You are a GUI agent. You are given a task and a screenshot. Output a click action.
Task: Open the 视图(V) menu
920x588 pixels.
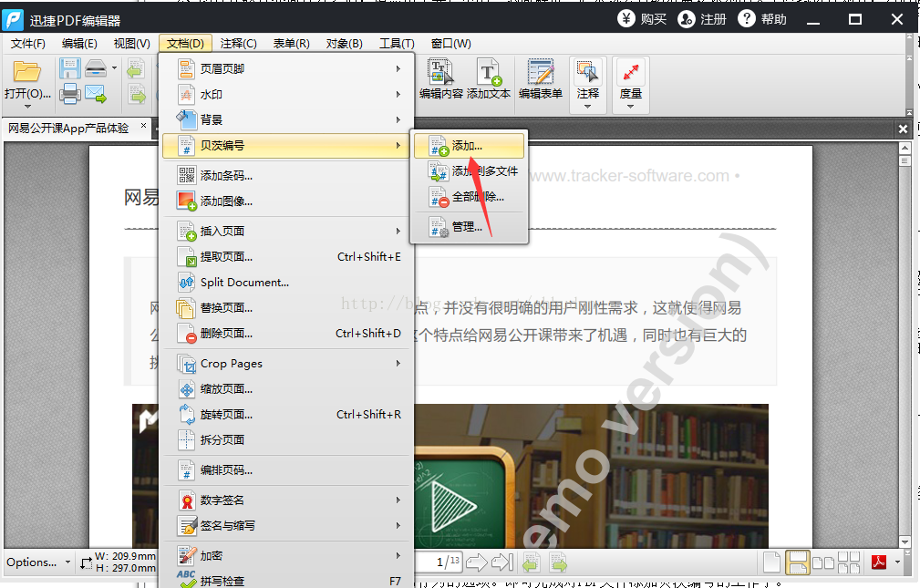coord(132,44)
